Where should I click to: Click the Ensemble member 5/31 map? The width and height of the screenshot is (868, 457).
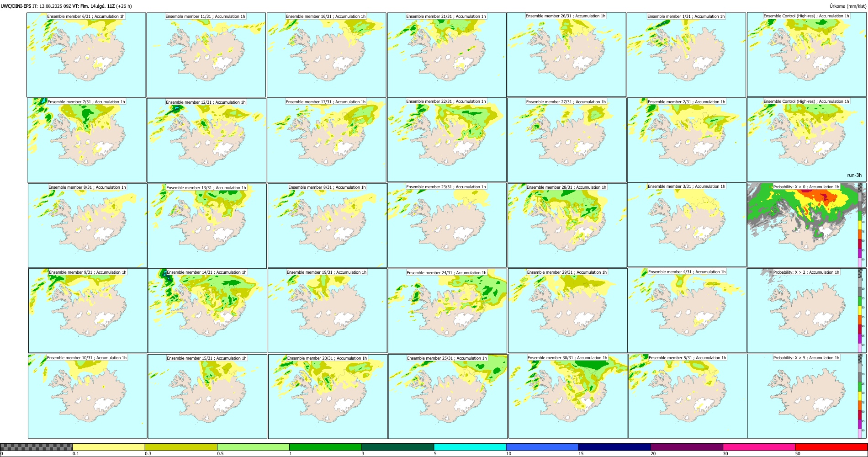688,396
